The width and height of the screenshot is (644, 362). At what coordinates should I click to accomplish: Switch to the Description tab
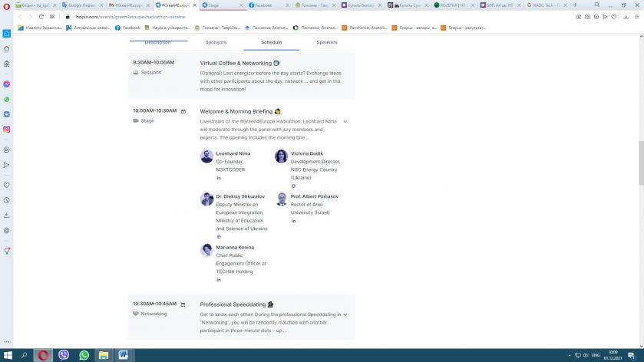157,42
